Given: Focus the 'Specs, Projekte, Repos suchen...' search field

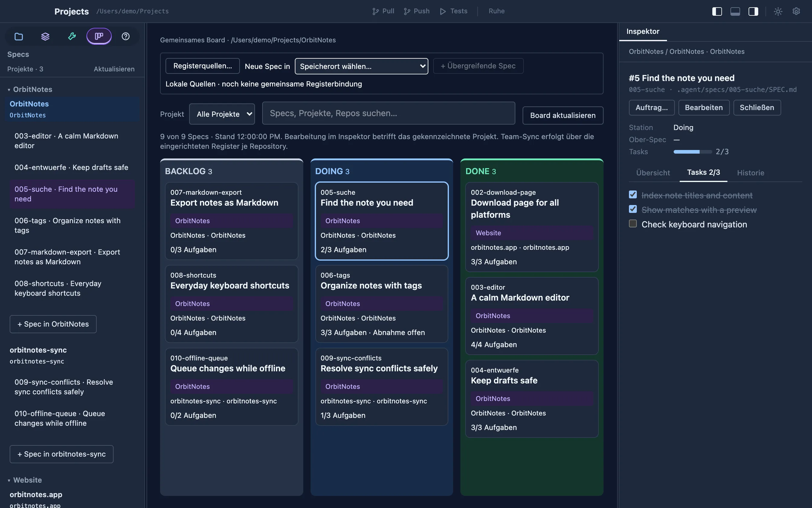Looking at the screenshot, I should tap(388, 113).
